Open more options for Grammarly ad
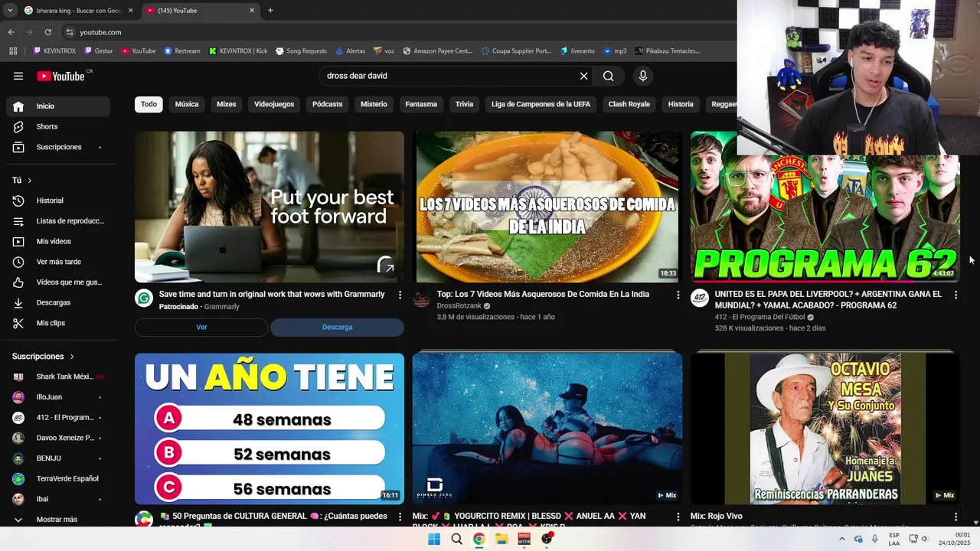 click(x=400, y=295)
